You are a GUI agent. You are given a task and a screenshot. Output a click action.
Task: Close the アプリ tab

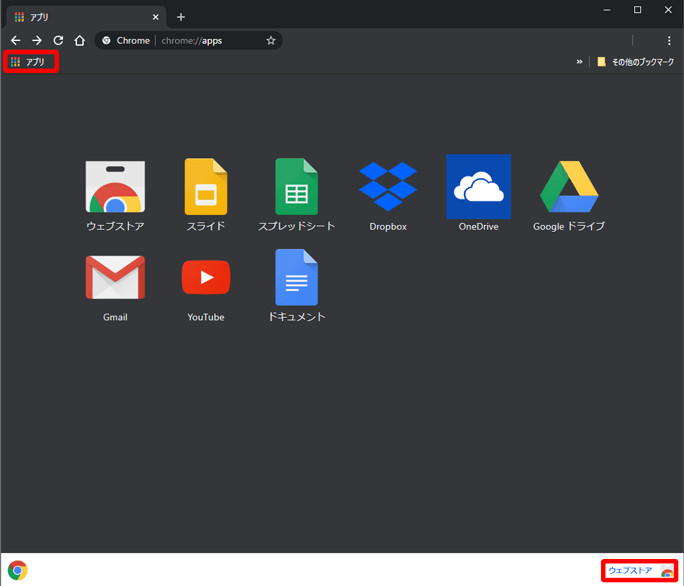click(155, 17)
